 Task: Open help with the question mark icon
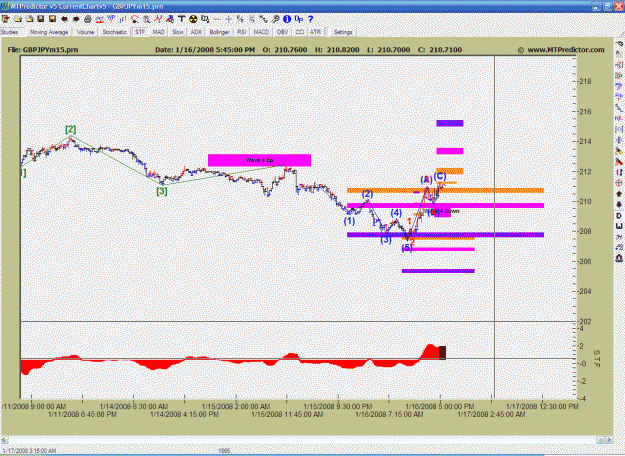tap(311, 19)
